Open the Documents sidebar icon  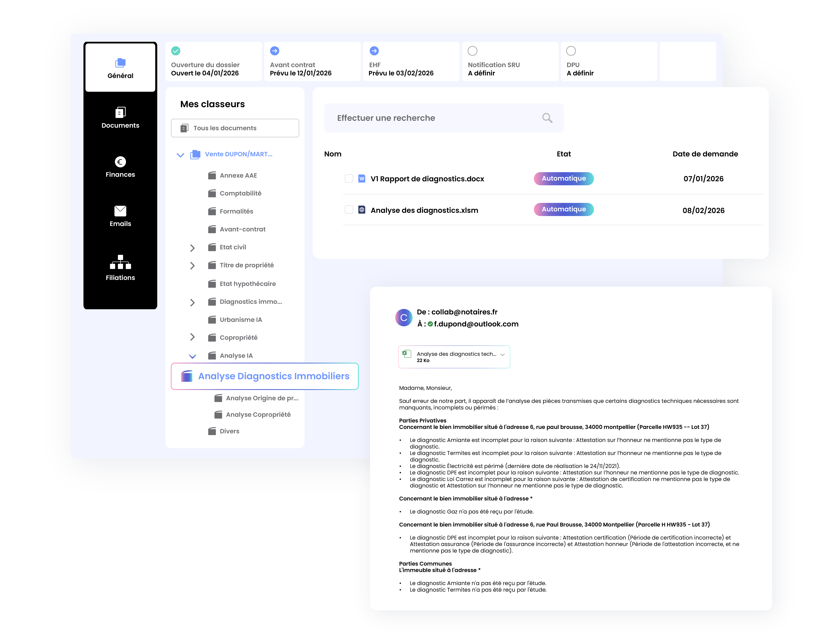[x=120, y=112]
